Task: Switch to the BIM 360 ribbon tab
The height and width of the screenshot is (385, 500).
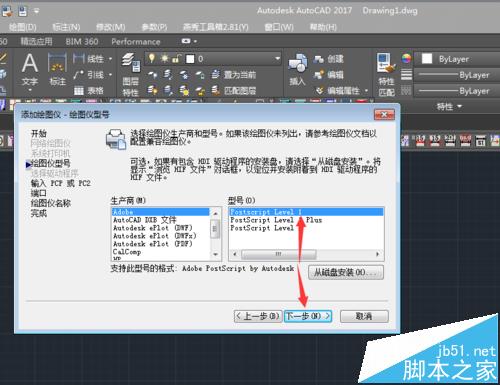Action: [82, 42]
